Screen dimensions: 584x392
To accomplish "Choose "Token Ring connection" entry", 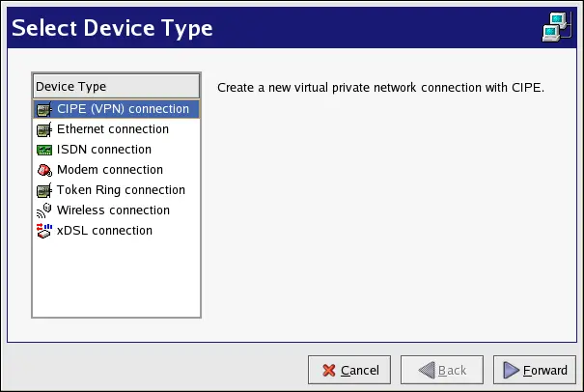I will 121,190.
